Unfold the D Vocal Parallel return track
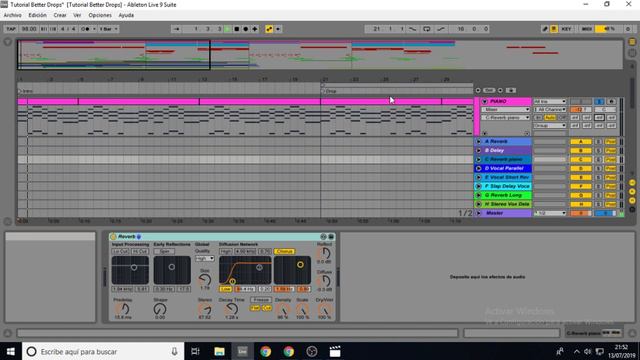Image resolution: width=640 pixels, height=360 pixels. pyautogui.click(x=478, y=168)
